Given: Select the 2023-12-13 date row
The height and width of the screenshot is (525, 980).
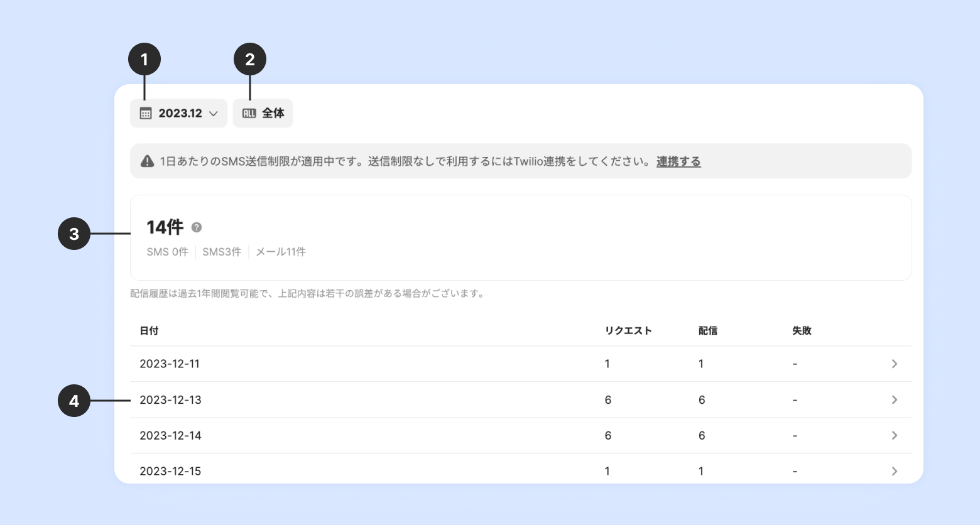Looking at the screenshot, I should click(x=521, y=400).
